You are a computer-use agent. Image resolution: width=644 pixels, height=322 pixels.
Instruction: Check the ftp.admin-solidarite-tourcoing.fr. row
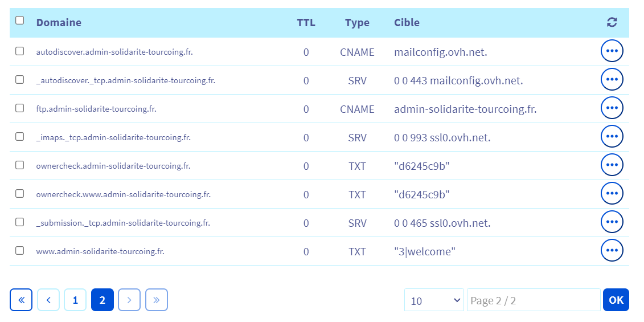pyautogui.click(x=20, y=108)
